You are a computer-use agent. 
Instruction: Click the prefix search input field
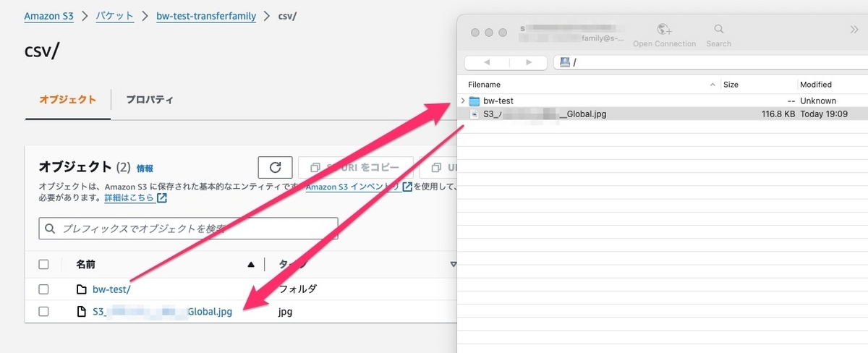pos(188,229)
